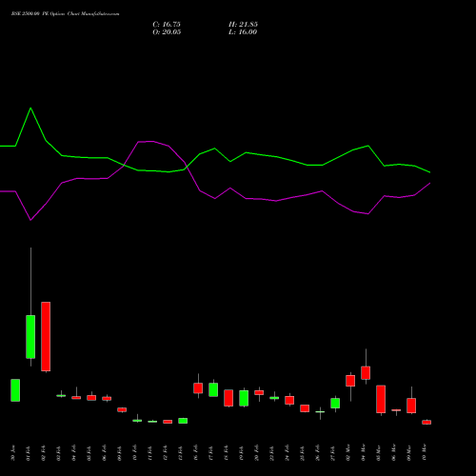
Task: Click the large red candle for 05 Mar
Action: pos(381,399)
